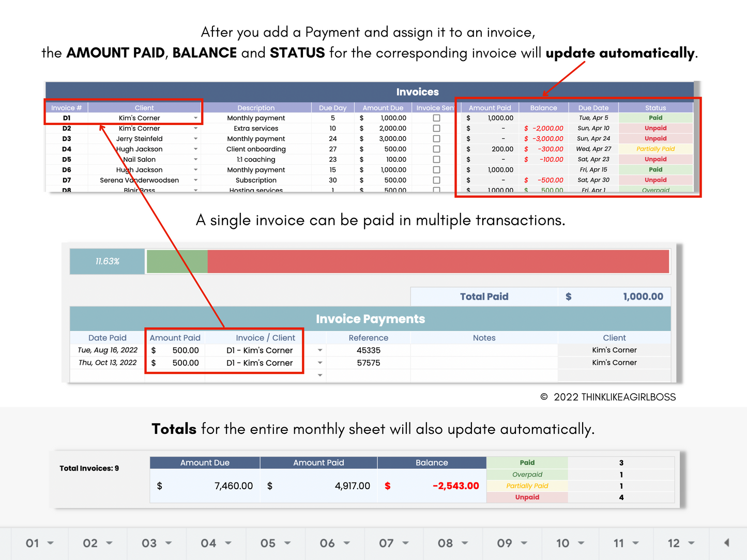Open the Client dropdown for Jerry Steinfeld row
747x560 pixels.
point(195,138)
